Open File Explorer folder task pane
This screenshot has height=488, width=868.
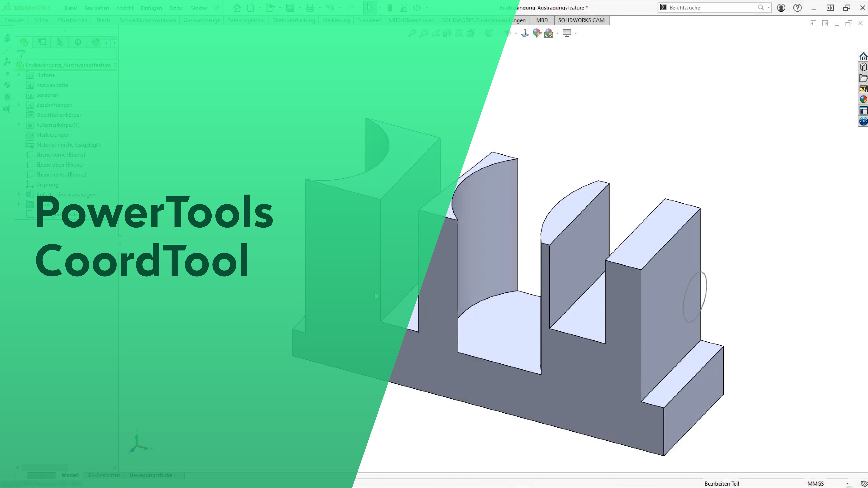863,78
